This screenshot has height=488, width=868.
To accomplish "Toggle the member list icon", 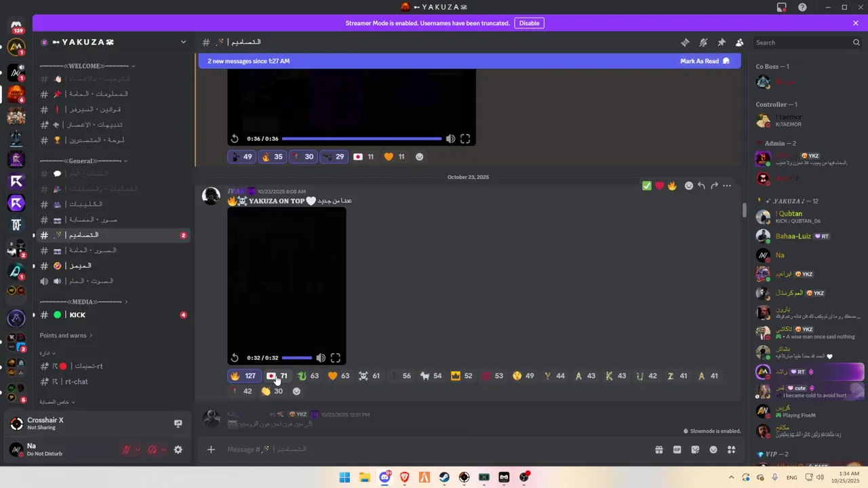I will pyautogui.click(x=740, y=42).
